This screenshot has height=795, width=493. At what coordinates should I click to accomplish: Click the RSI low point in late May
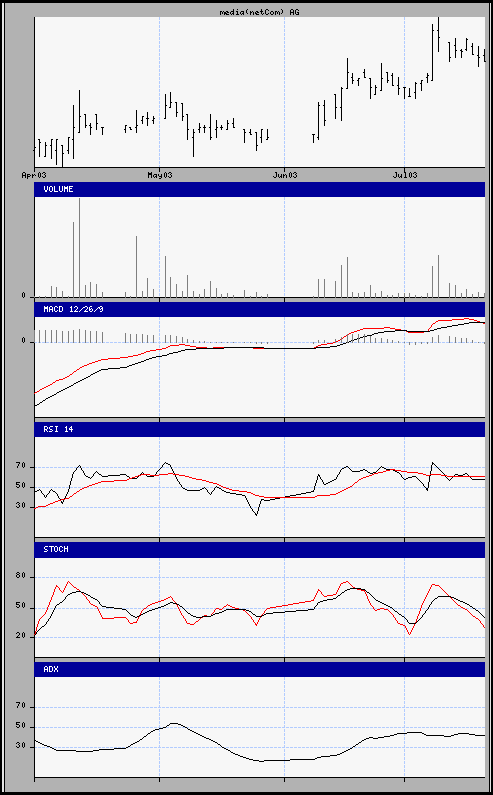pos(257,515)
